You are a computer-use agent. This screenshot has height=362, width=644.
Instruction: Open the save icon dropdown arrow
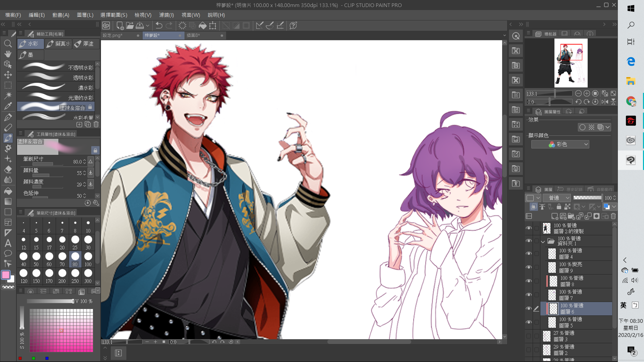pos(147,25)
